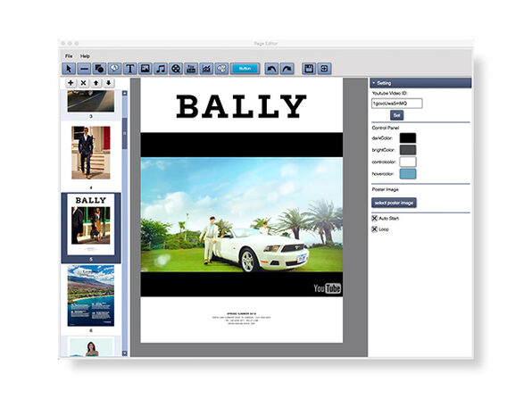Open the Help menu

point(85,56)
